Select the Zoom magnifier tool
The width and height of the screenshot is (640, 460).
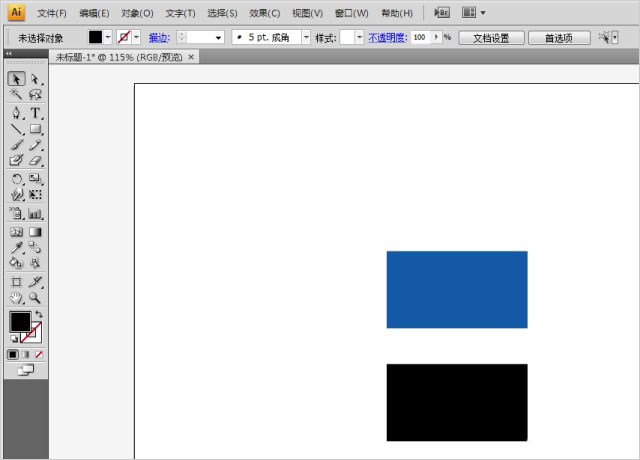click(35, 297)
